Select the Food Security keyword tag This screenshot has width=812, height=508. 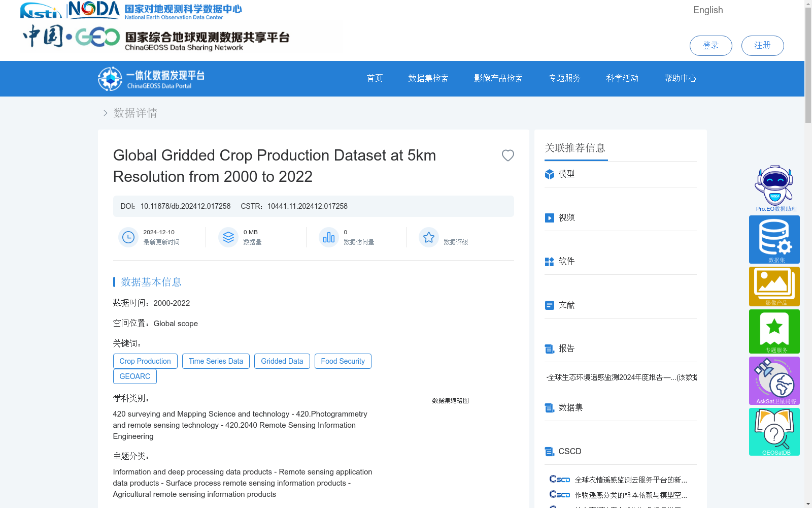pyautogui.click(x=343, y=361)
